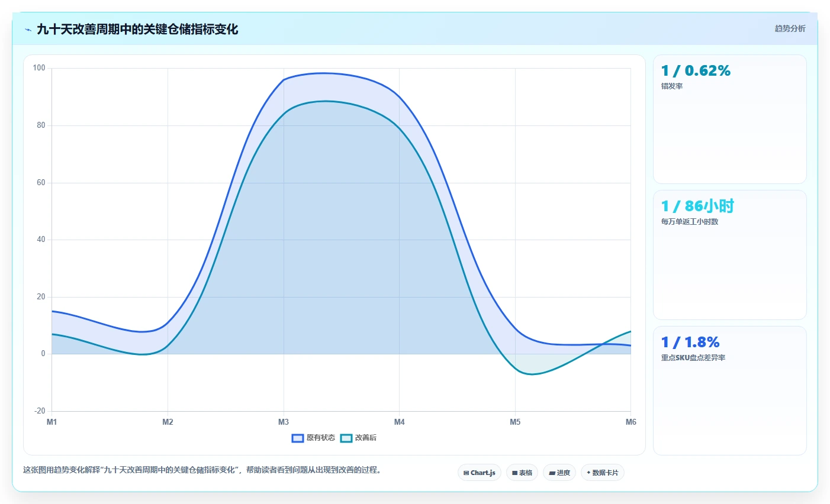Click the 趋势分析 tag in header

[x=790, y=28]
